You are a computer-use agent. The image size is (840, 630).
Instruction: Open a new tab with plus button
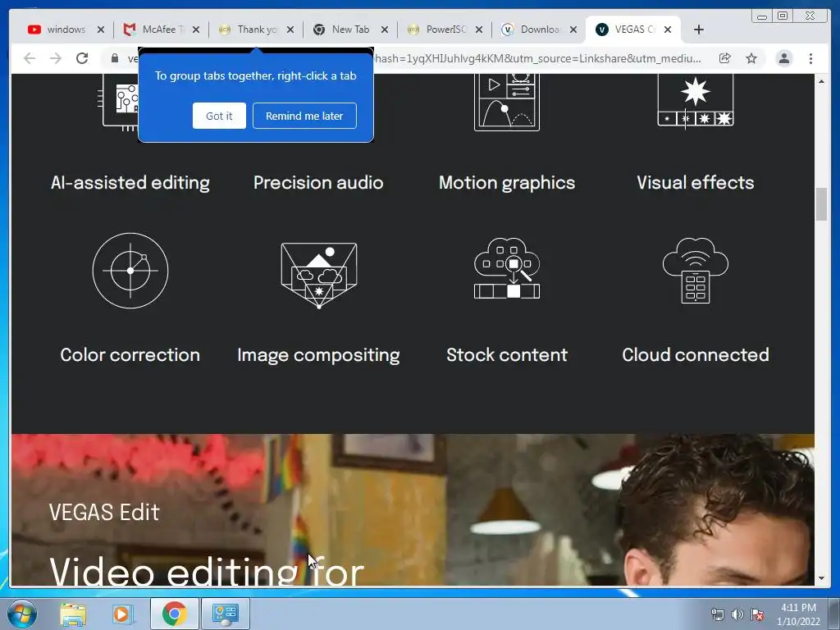click(699, 30)
